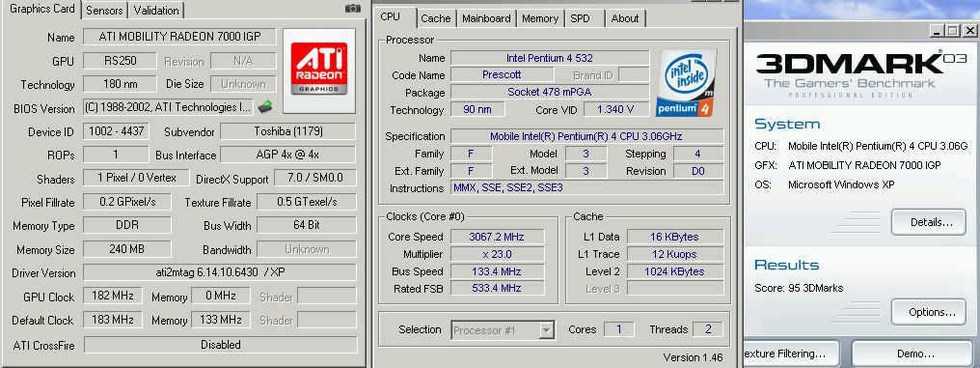Open the Memory tab in CPU-Z
Image resolution: width=980 pixels, height=368 pixels.
540,18
